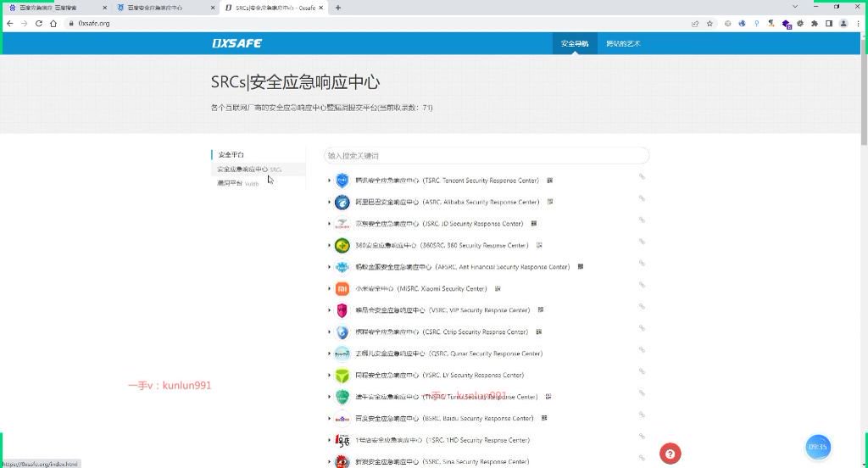
Task: Expand the 360SRC row arrow
Action: [x=329, y=245]
